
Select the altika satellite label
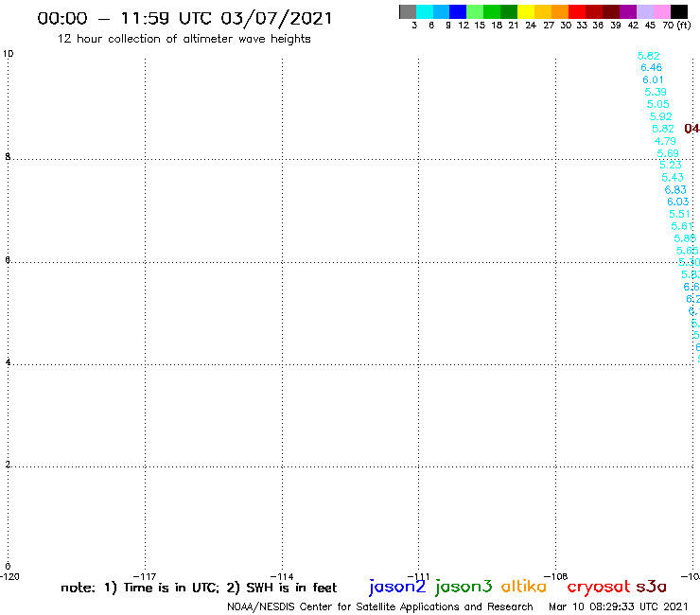[x=524, y=586]
